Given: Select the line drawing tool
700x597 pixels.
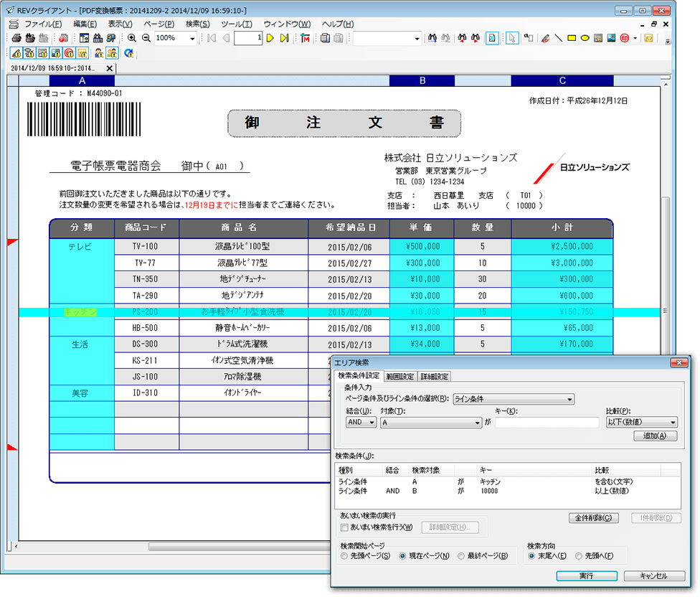Looking at the screenshot, I should 559,38.
